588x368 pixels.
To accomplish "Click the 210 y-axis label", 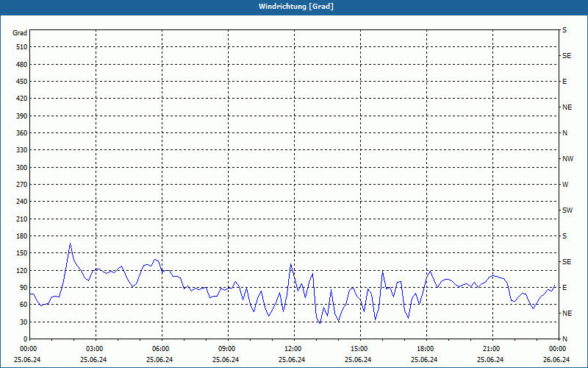I will 22,219.
